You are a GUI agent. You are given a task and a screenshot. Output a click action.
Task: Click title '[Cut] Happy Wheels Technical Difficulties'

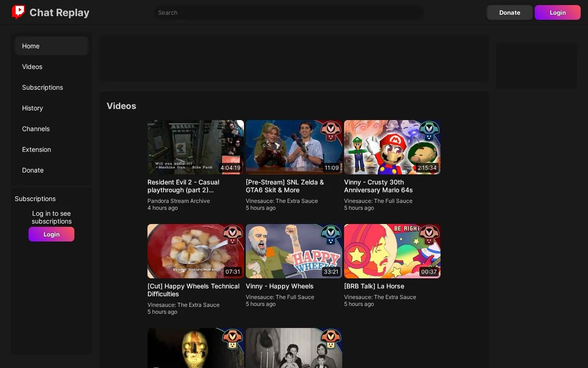193,290
